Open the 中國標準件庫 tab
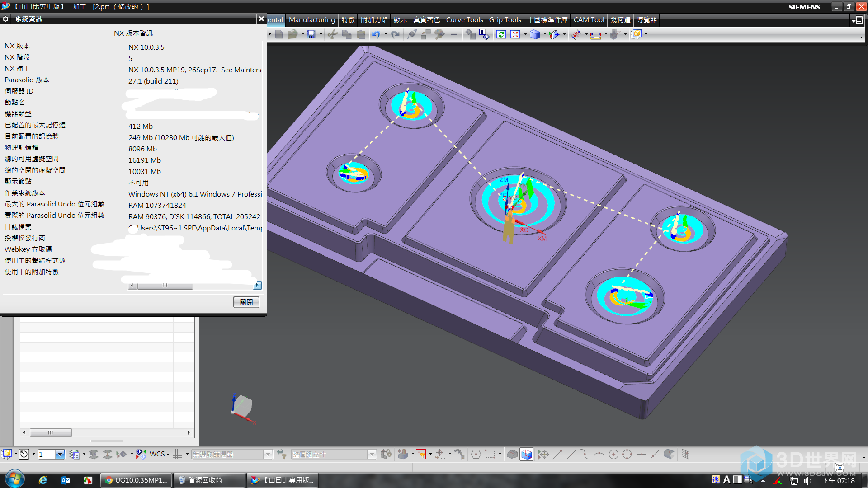Viewport: 868px width, 488px height. (547, 20)
